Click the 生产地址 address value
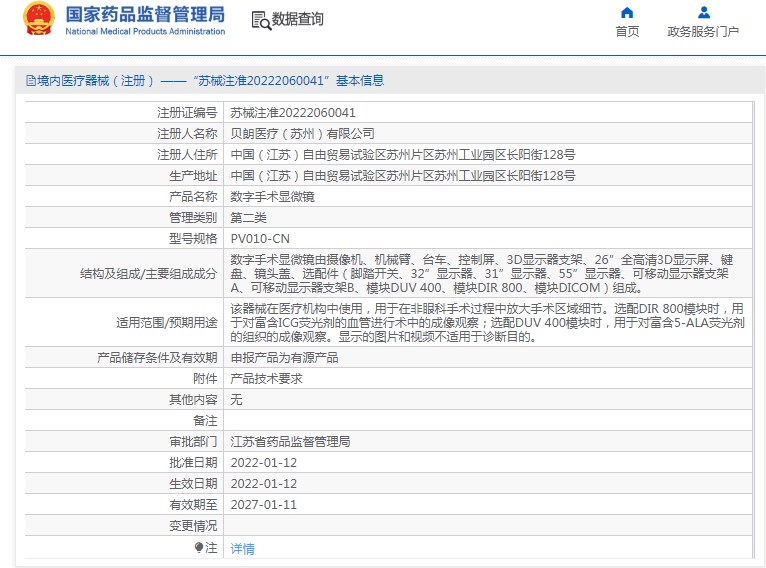The height and width of the screenshot is (568, 766). pyautogui.click(x=403, y=176)
